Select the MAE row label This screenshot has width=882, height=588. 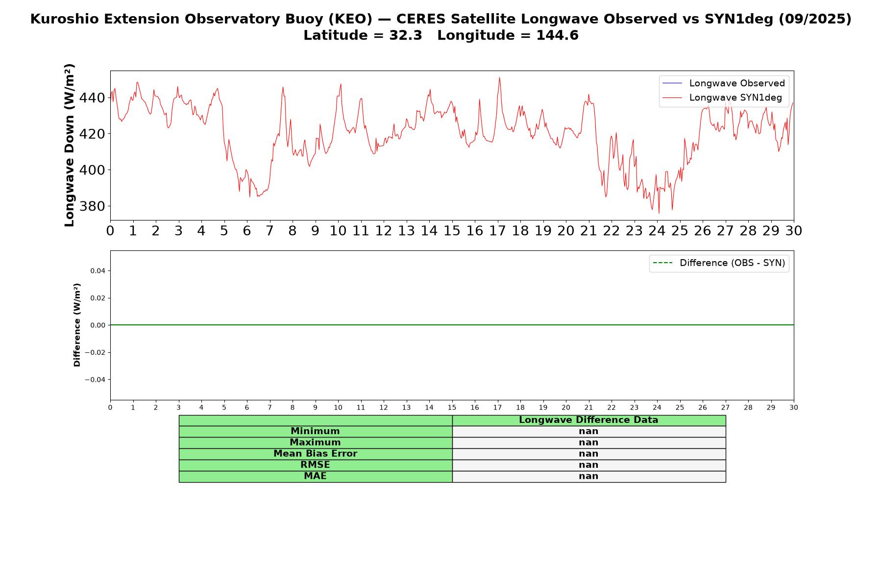click(x=315, y=476)
